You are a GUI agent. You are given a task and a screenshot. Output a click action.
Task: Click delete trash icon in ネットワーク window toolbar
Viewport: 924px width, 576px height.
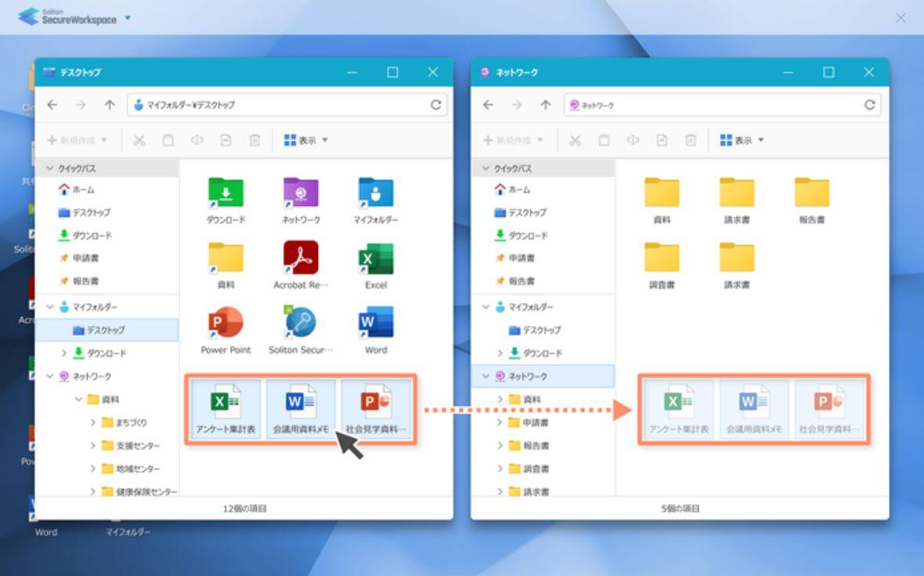tap(691, 140)
